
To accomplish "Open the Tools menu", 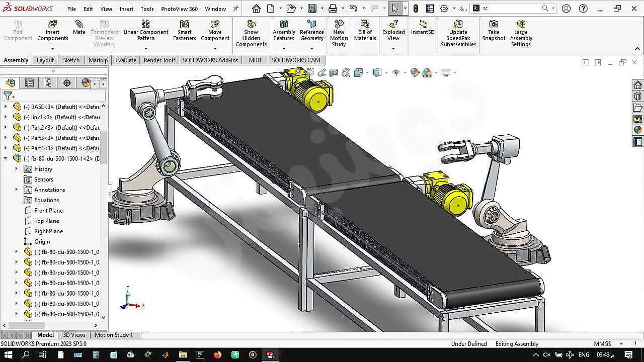I will coord(147,9).
